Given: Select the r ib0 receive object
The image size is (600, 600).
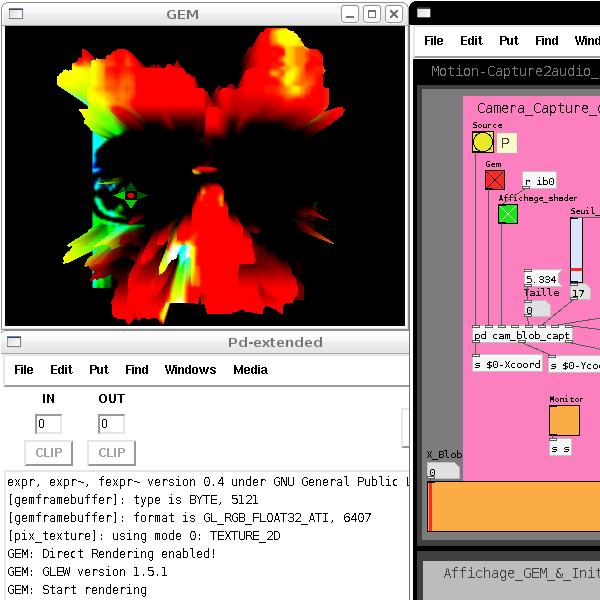Looking at the screenshot, I should pyautogui.click(x=539, y=181).
